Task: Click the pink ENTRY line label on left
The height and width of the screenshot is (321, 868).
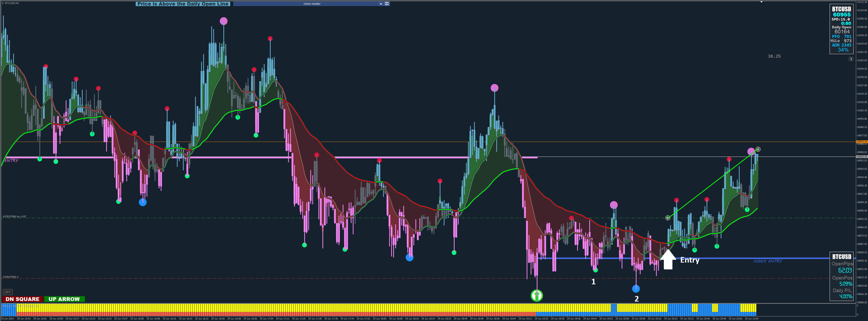Action: 11,160
